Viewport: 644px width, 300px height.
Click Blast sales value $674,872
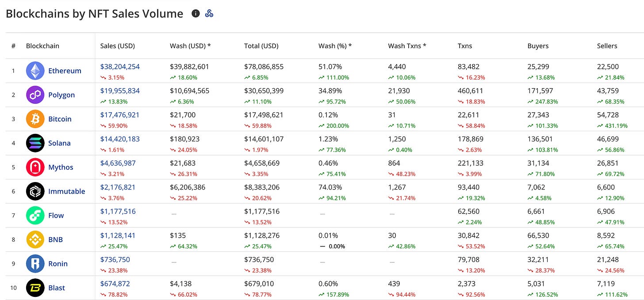115,284
